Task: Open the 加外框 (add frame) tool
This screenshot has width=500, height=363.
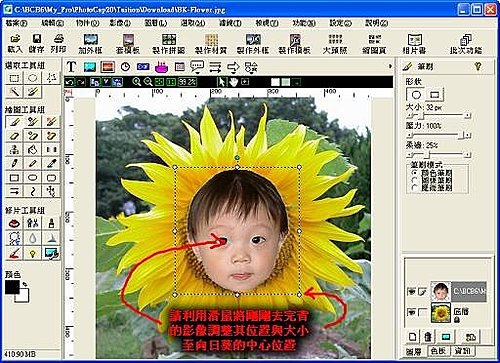Action: tap(90, 44)
